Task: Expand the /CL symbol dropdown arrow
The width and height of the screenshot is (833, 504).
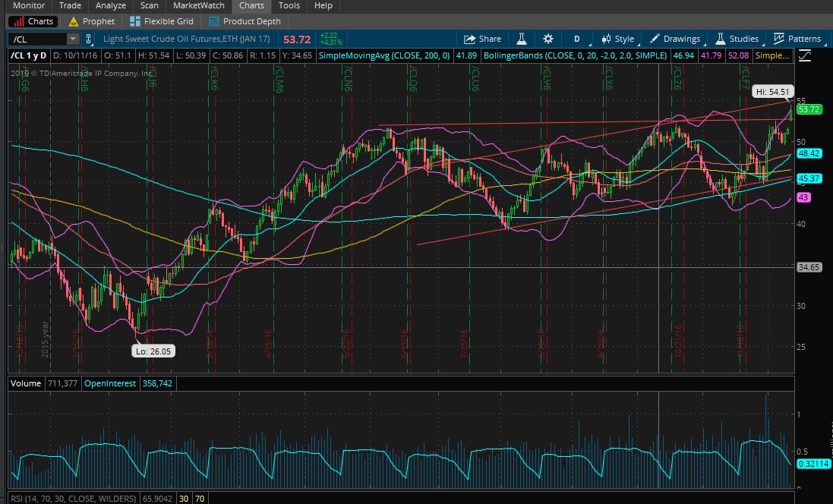Action: 72,39
